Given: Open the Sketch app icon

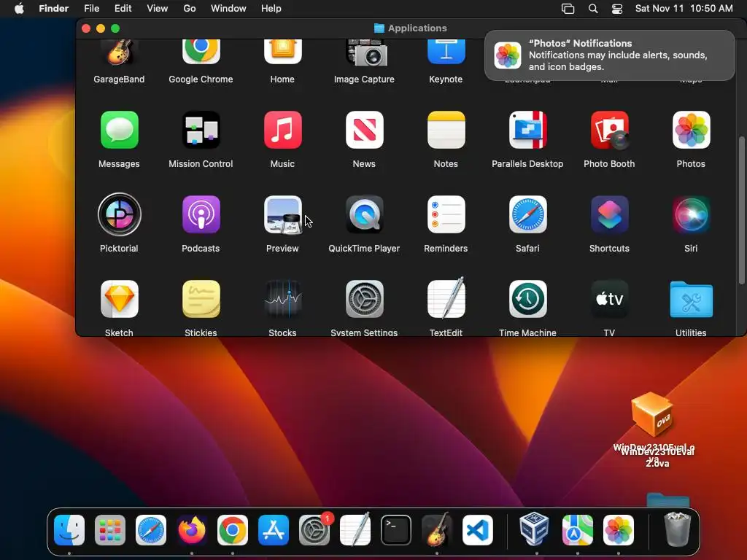Looking at the screenshot, I should tap(119, 299).
